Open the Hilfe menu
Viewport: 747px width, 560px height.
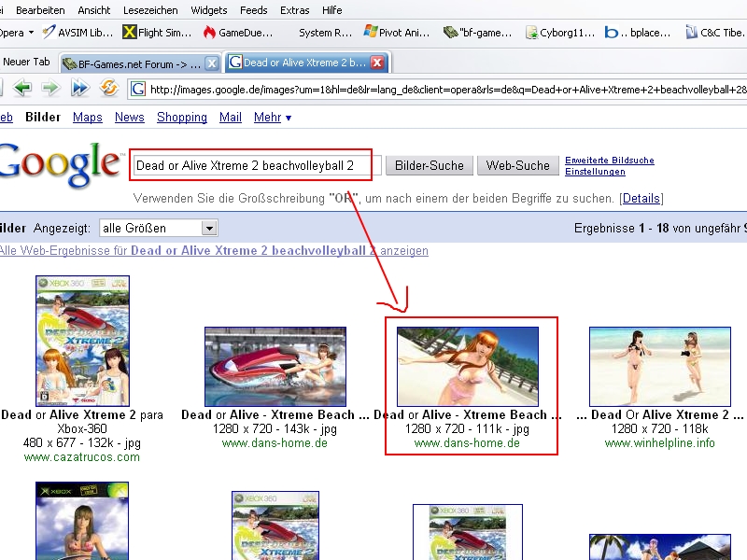[x=331, y=10]
